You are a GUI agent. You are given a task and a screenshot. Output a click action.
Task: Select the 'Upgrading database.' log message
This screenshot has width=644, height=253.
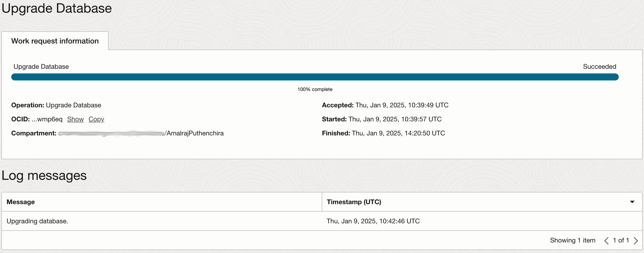pyautogui.click(x=37, y=221)
